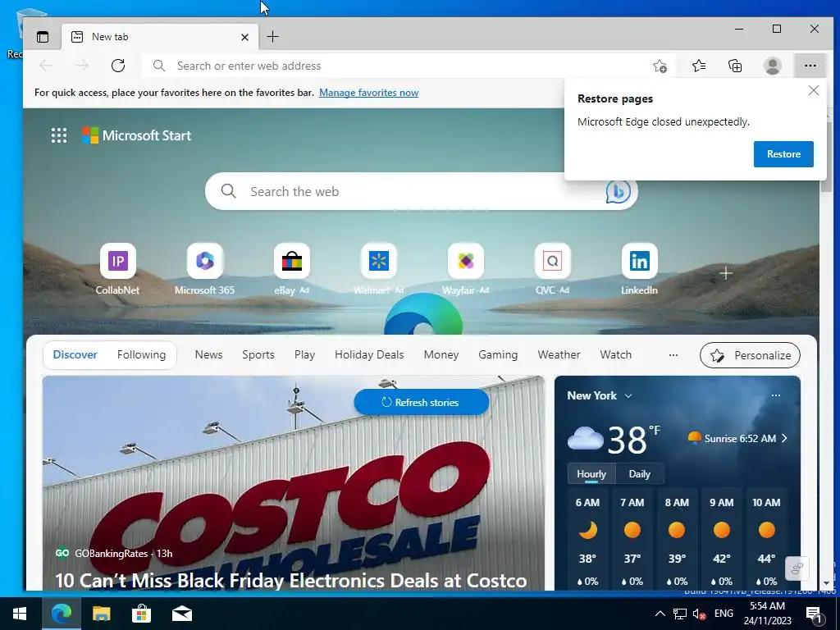Open a new tab with plus button
The width and height of the screenshot is (840, 630).
pyautogui.click(x=272, y=36)
